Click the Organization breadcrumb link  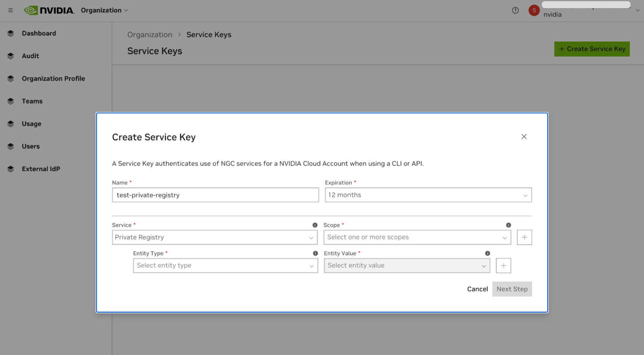coord(150,35)
